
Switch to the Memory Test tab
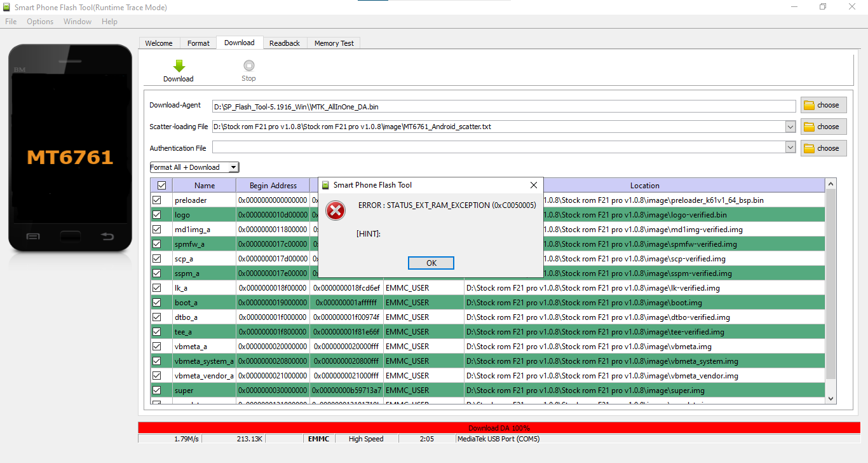334,43
